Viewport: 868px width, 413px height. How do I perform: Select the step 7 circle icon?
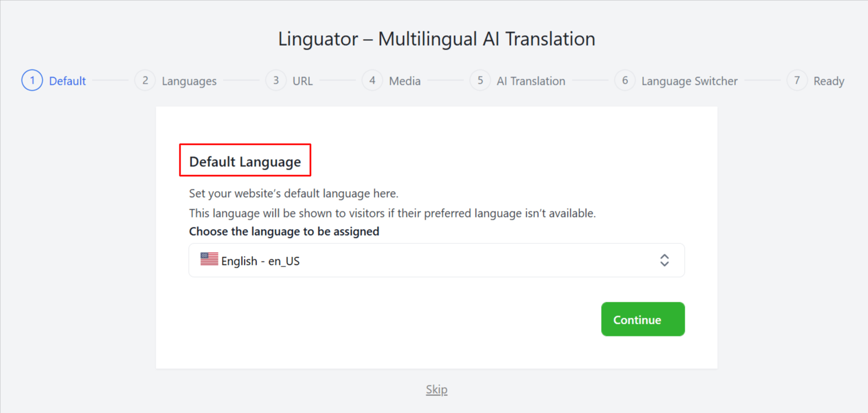796,80
